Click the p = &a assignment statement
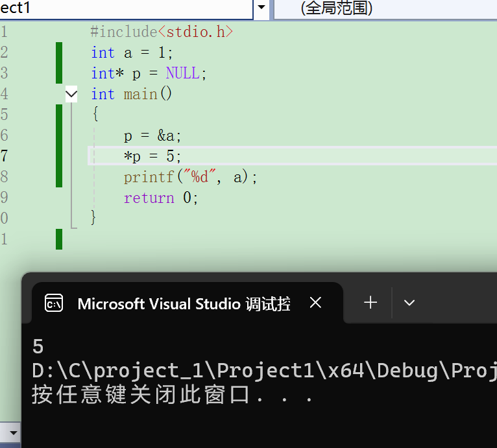Image resolution: width=497 pixels, height=448 pixels. coord(153,136)
